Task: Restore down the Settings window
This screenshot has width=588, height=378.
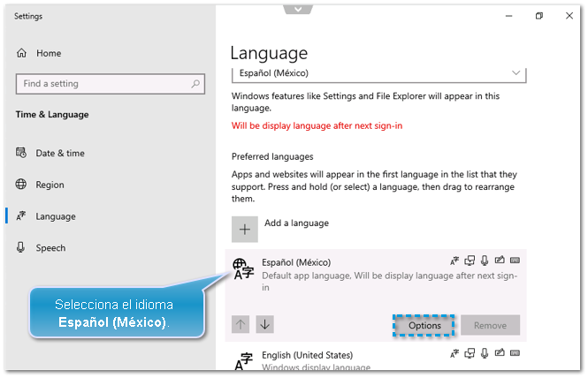Action: click(x=539, y=16)
